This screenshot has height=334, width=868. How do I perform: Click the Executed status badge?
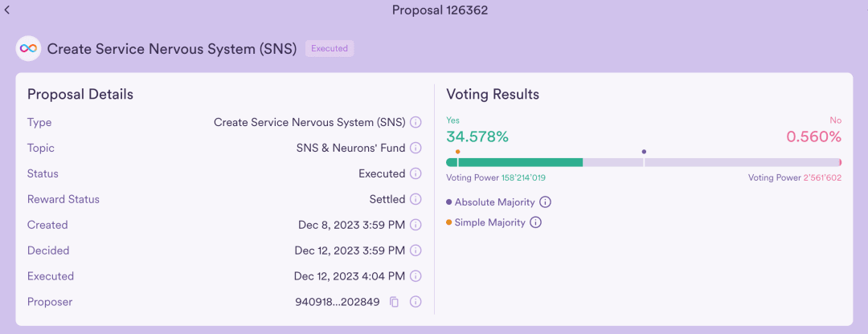(330, 48)
